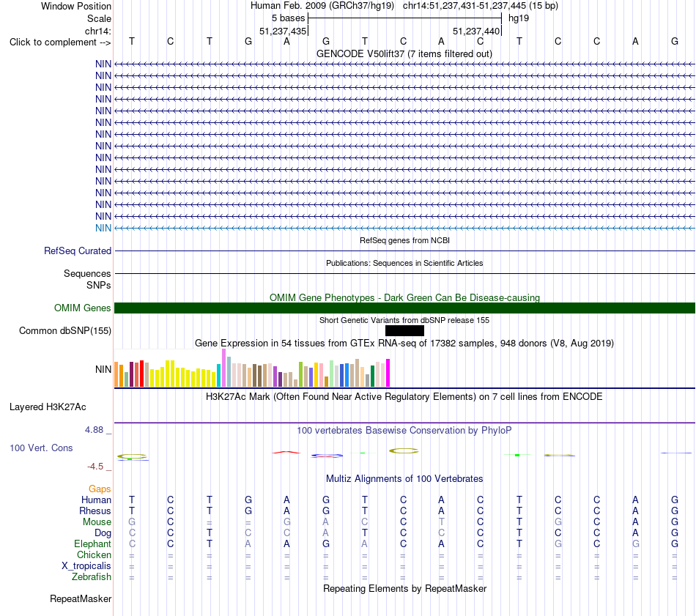
Task: Click coordinate marker 51,237,435
Action: click(x=283, y=31)
